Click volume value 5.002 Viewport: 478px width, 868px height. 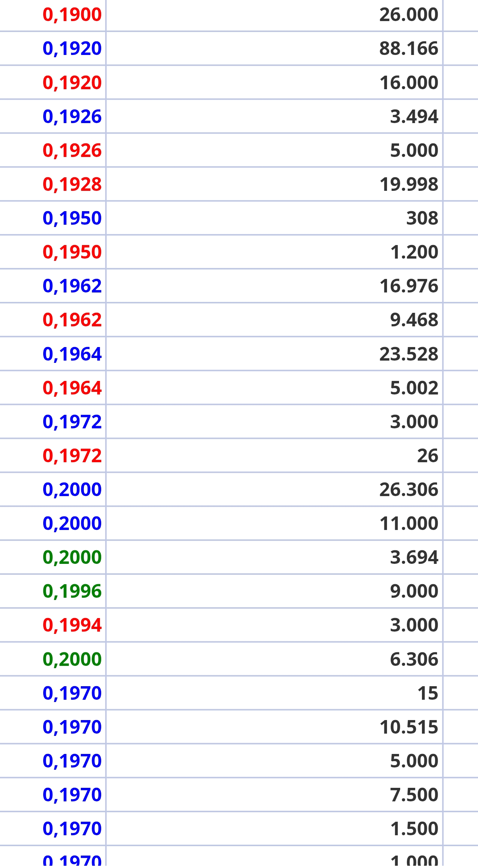click(414, 388)
